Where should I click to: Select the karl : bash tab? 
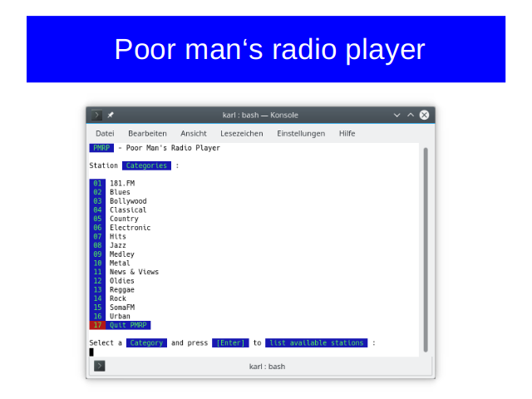(x=266, y=366)
